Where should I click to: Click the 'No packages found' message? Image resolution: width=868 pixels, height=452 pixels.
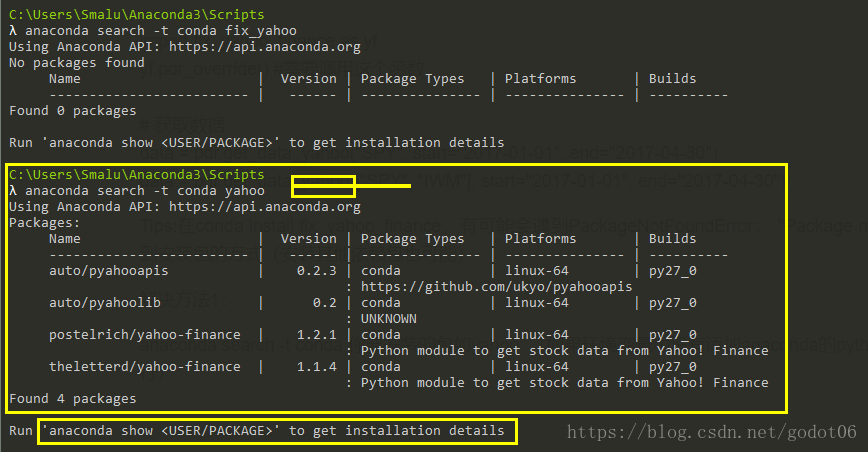[76, 62]
